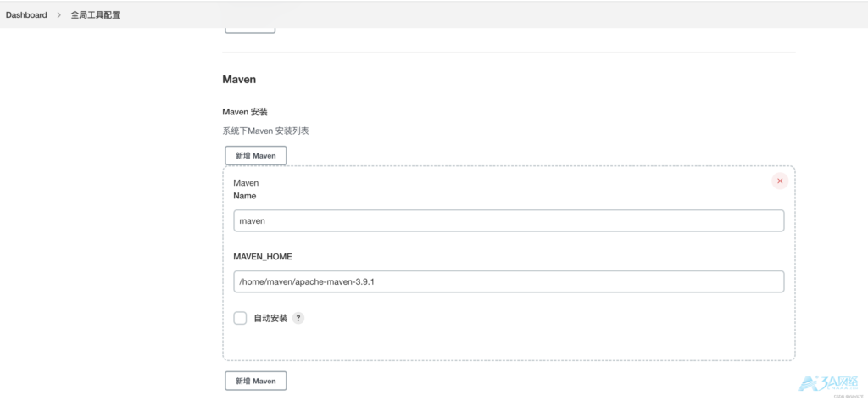The height and width of the screenshot is (401, 868).
Task: Click the bold Maven section heading
Action: coord(239,79)
